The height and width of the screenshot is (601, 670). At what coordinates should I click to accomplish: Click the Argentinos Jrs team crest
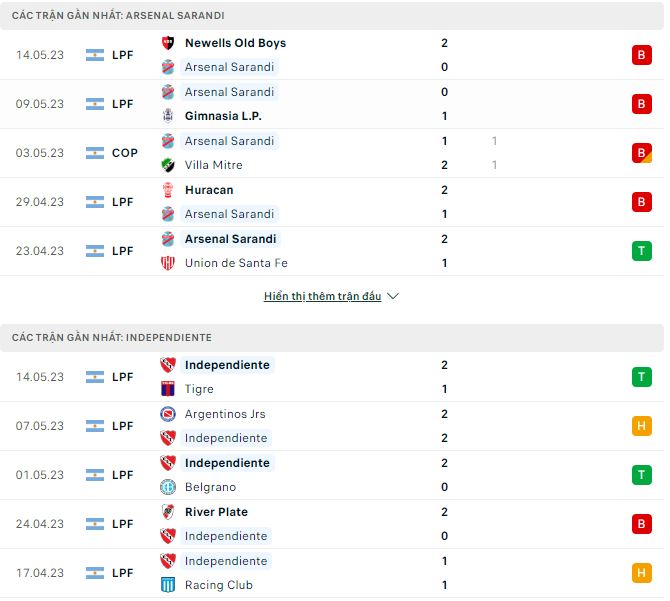click(x=168, y=414)
